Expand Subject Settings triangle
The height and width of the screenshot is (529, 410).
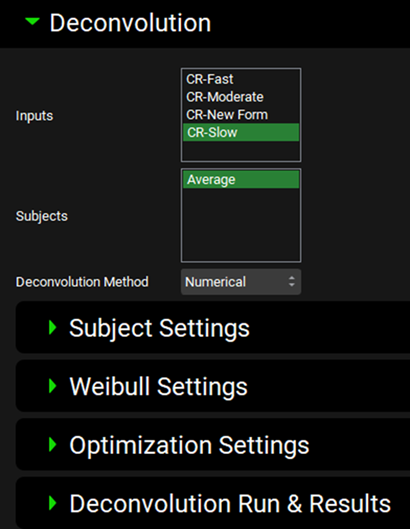pyautogui.click(x=53, y=327)
